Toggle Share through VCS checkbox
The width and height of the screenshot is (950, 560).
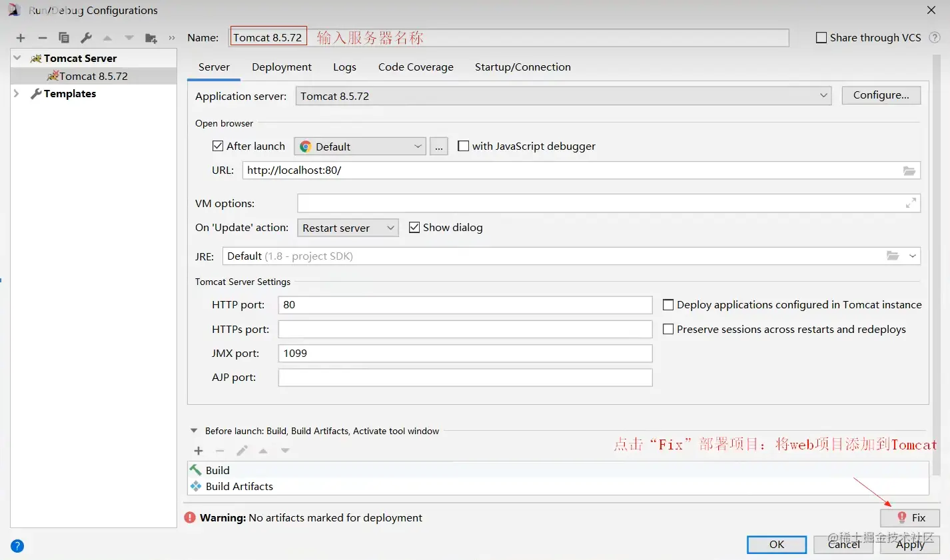pos(821,37)
